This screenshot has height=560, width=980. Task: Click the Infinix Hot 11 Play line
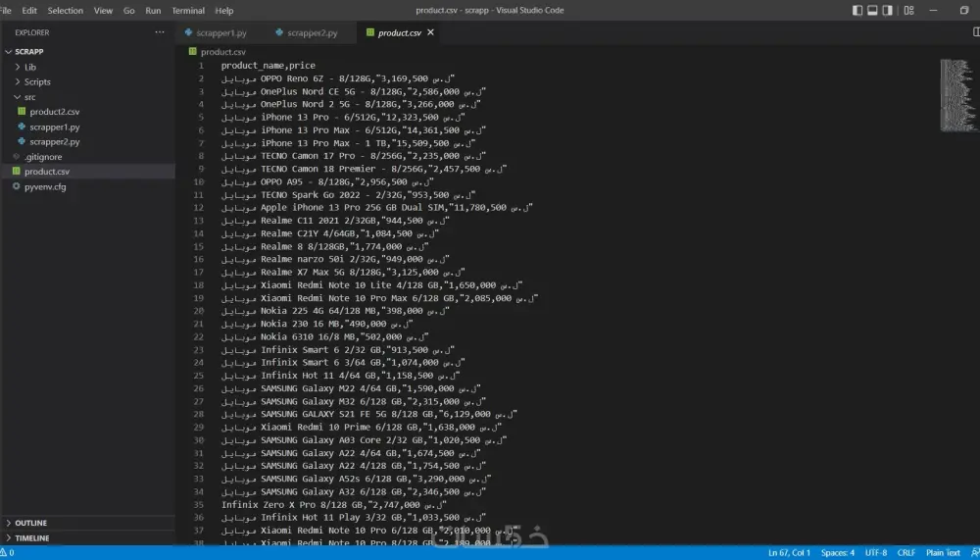click(354, 518)
